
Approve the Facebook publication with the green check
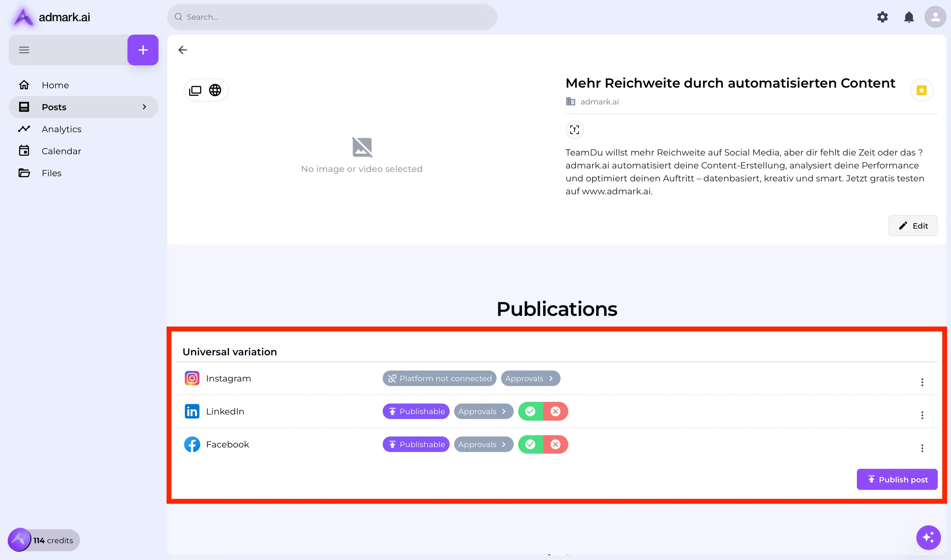tap(530, 444)
